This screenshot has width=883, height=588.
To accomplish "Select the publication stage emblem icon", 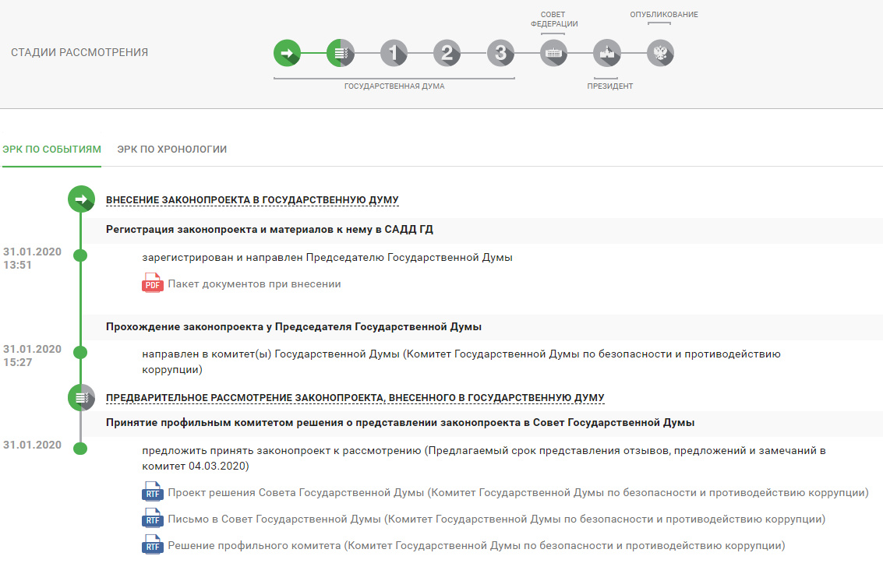I will point(660,53).
